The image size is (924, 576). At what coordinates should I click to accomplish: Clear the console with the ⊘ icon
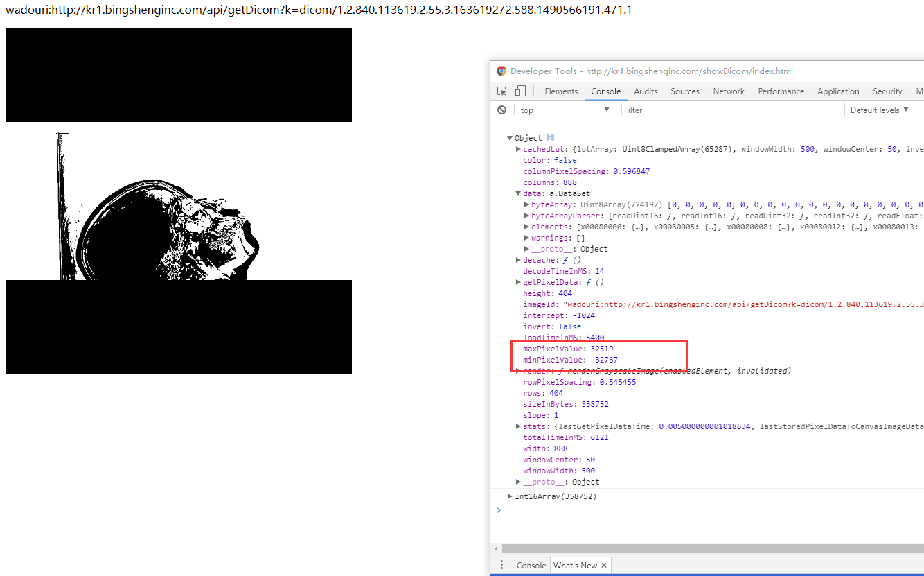pos(501,109)
